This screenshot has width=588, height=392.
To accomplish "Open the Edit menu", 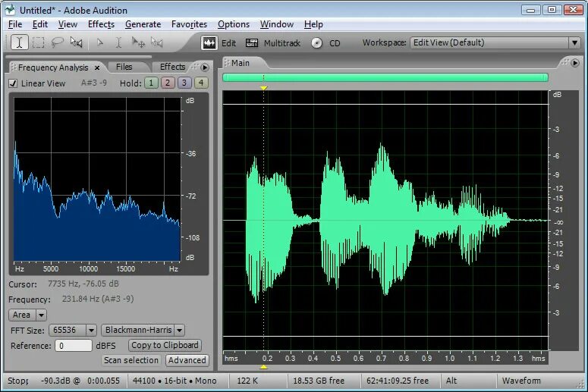I will [x=39, y=24].
